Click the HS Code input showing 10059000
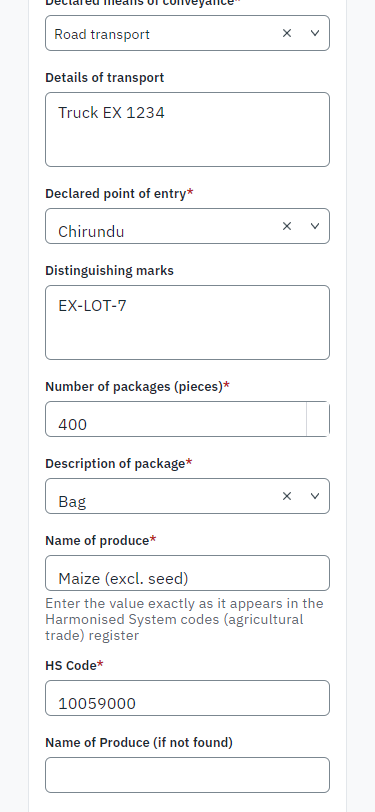The image size is (375, 812). (188, 698)
